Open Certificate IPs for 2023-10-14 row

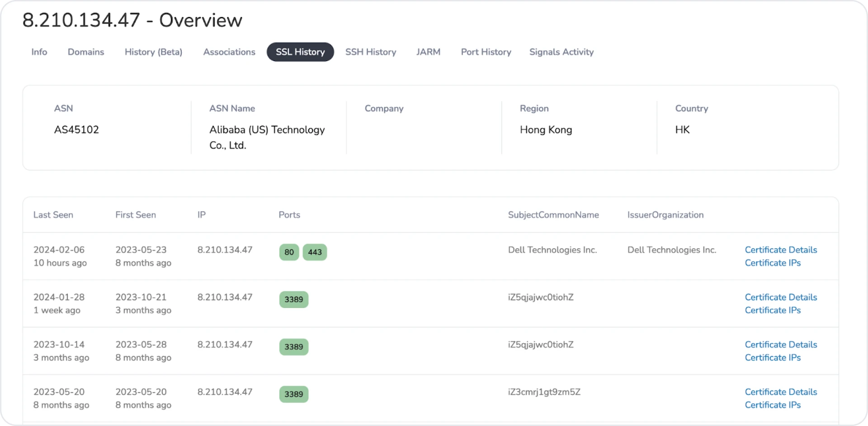(x=773, y=358)
